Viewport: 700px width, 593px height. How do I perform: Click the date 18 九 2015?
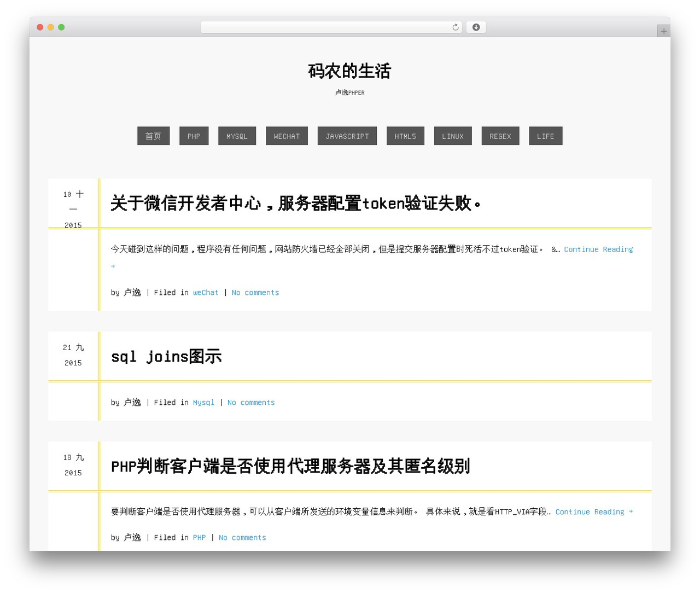click(73, 465)
